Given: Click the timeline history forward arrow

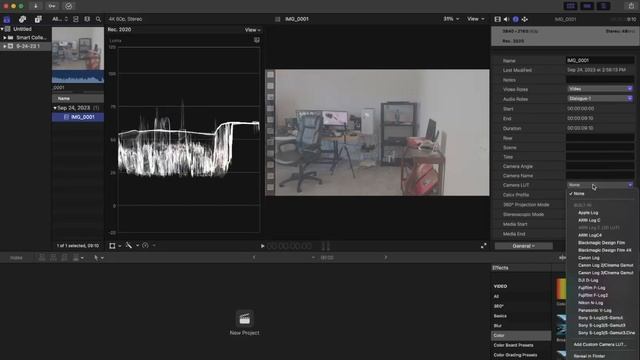Looking at the screenshot, I should click(x=386, y=258).
